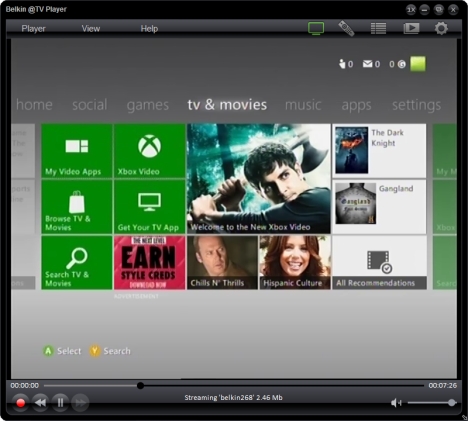Viewport: 468px width, 421px height.
Task: Open The Dark Knight tile
Action: [379, 151]
